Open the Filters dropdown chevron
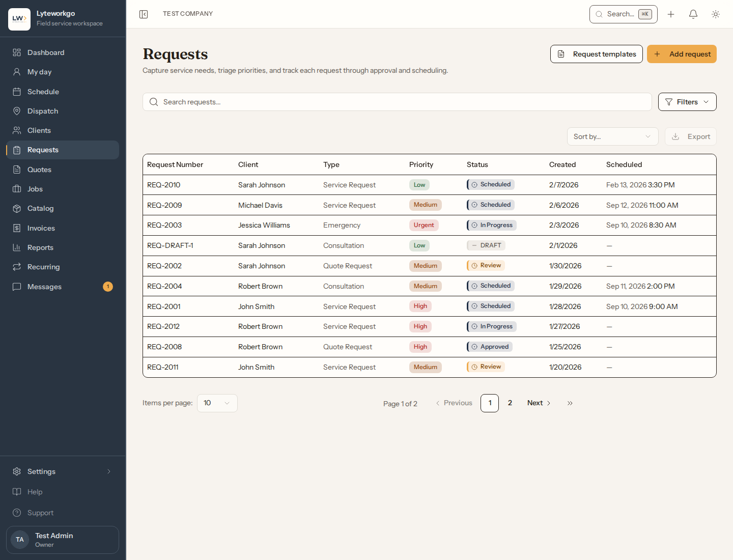The width and height of the screenshot is (733, 560). 706,102
